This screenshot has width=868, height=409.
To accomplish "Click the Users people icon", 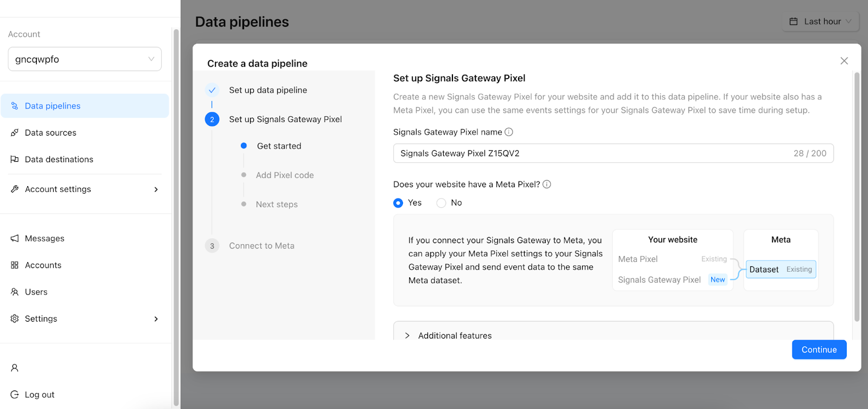I will tap(15, 292).
